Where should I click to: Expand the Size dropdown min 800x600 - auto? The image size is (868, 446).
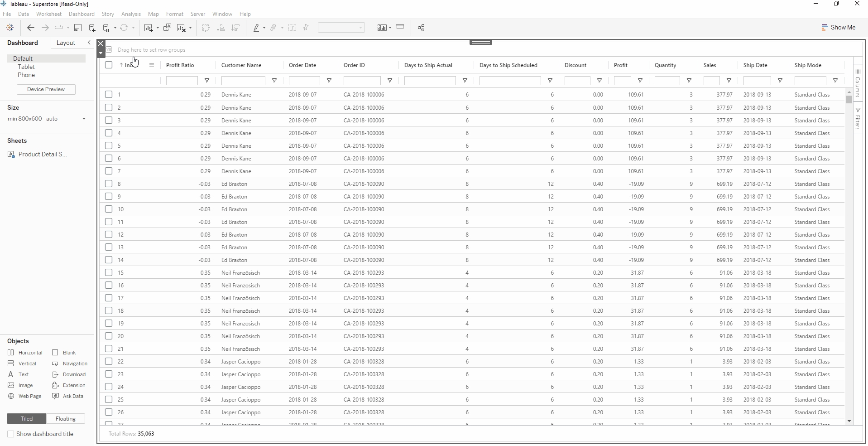pyautogui.click(x=83, y=119)
